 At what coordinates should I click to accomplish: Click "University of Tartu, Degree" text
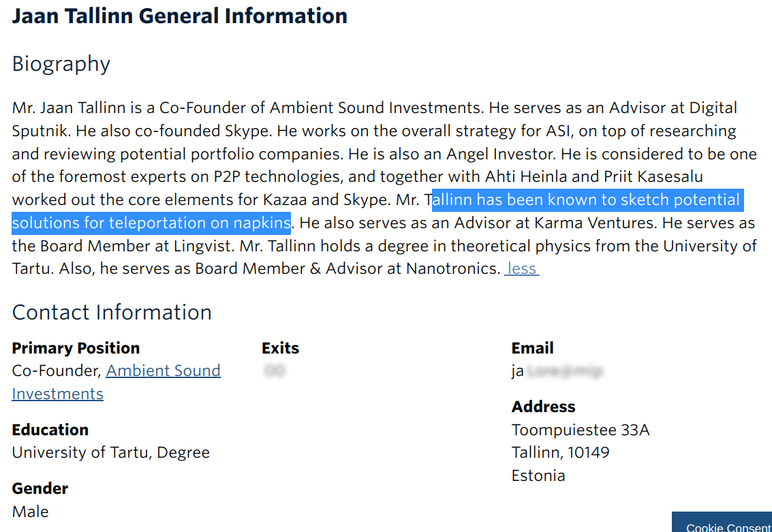click(x=111, y=452)
